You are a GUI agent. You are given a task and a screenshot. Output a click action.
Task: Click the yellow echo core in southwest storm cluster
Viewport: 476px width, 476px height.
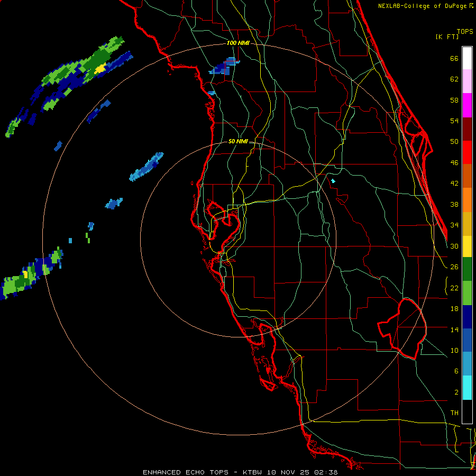click(x=25, y=274)
